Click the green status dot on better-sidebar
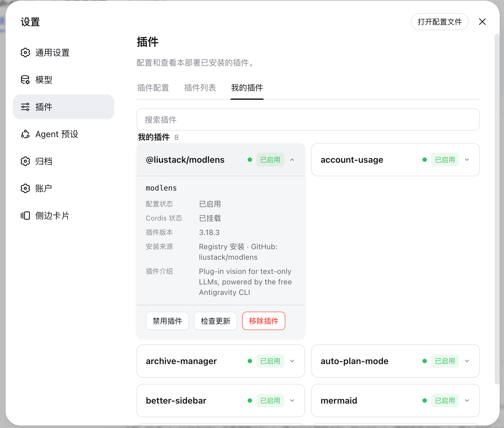 pyautogui.click(x=250, y=401)
